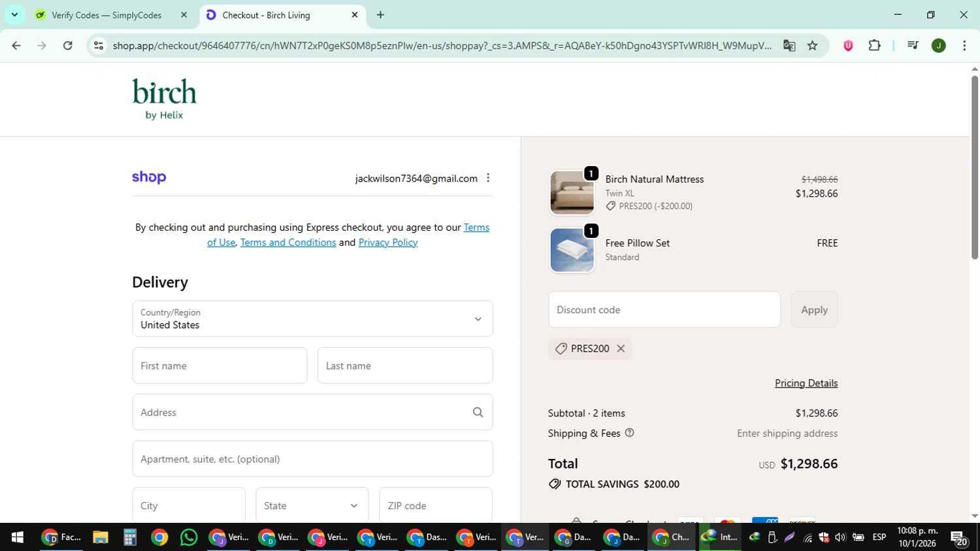Focus the Address field
This screenshot has width=980, height=551.
coord(312,412)
